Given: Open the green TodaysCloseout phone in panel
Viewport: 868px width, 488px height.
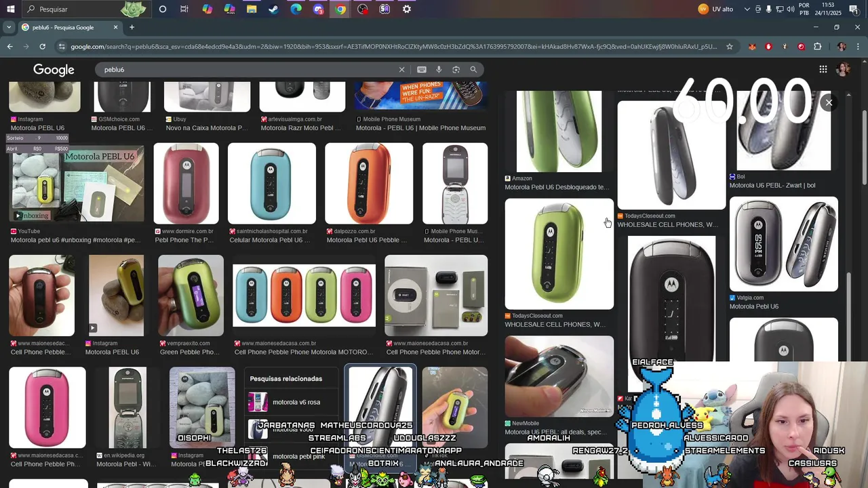Looking at the screenshot, I should [x=559, y=254].
